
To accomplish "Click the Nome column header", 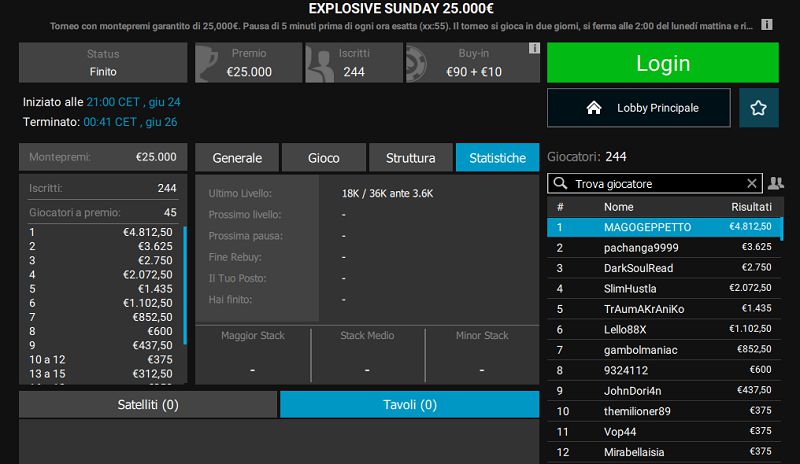I will point(618,207).
